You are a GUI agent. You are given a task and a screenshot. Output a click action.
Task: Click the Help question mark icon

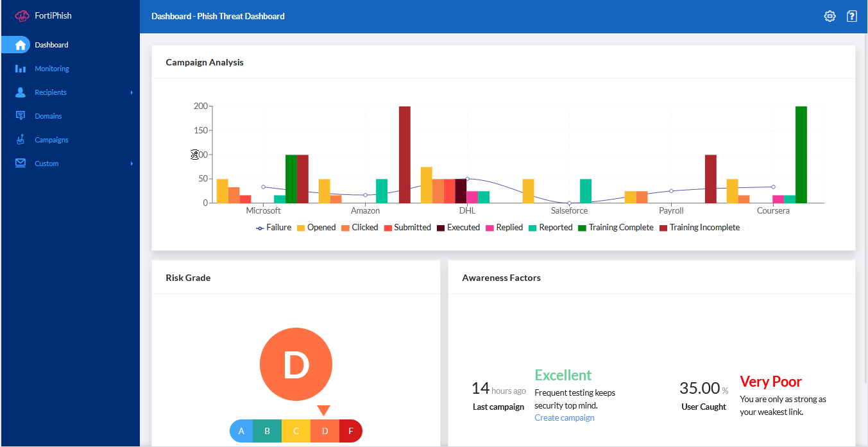(x=851, y=16)
